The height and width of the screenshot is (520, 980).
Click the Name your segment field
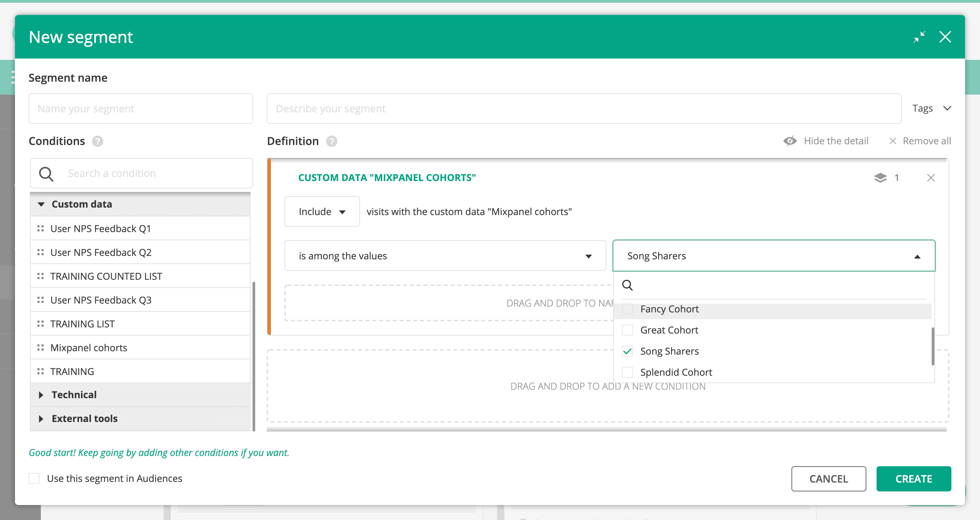click(x=141, y=109)
